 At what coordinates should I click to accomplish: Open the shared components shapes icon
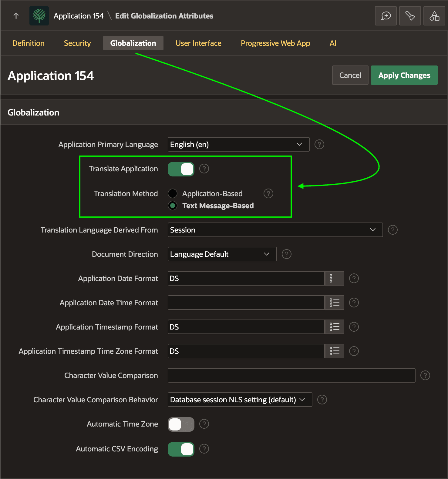[434, 16]
